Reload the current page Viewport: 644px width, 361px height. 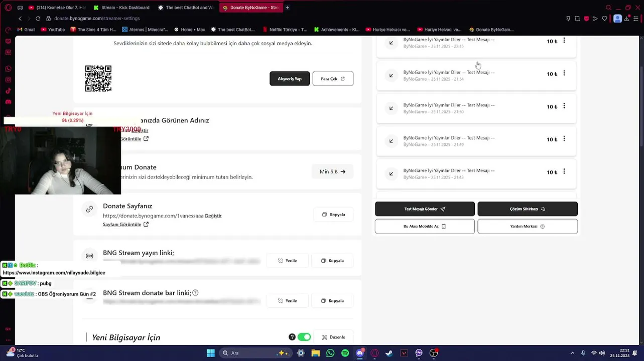pyautogui.click(x=38, y=19)
